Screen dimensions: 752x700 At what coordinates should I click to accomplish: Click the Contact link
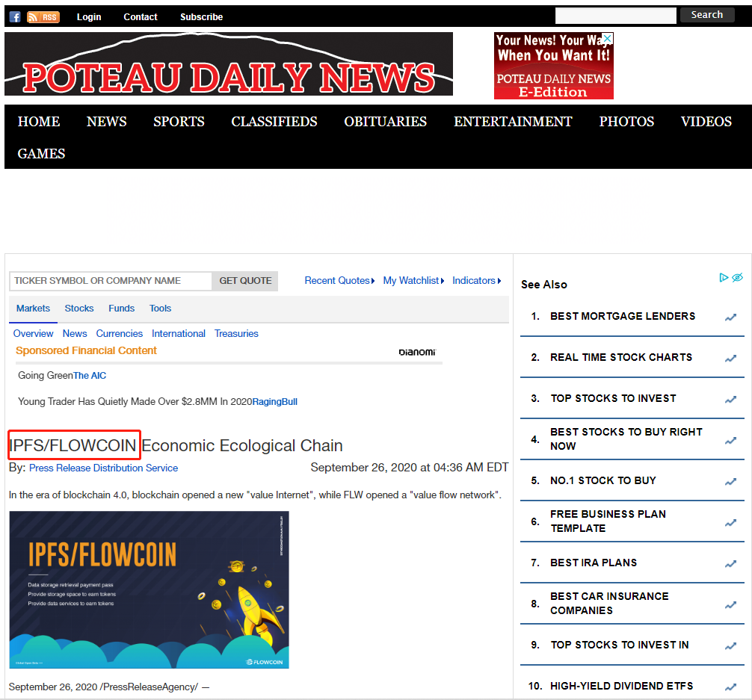pos(141,17)
